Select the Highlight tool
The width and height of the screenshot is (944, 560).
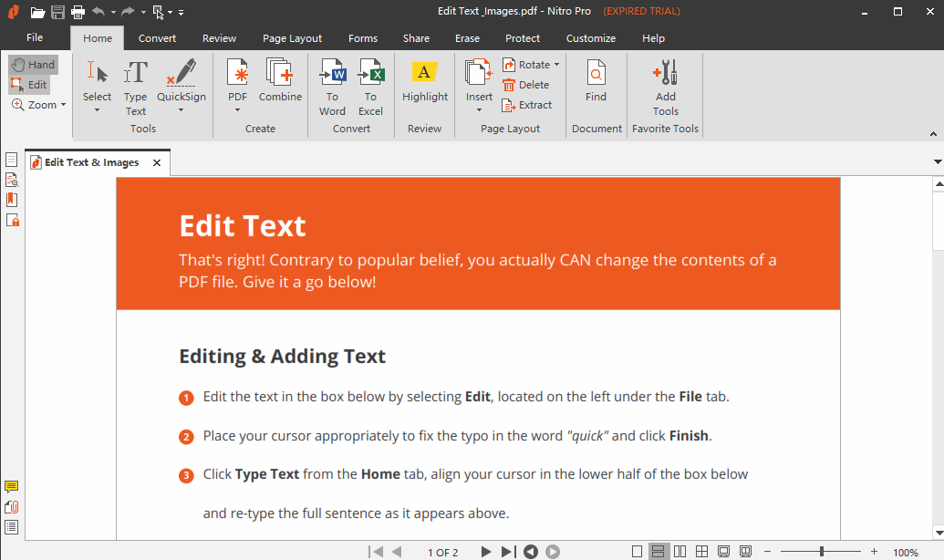[425, 81]
